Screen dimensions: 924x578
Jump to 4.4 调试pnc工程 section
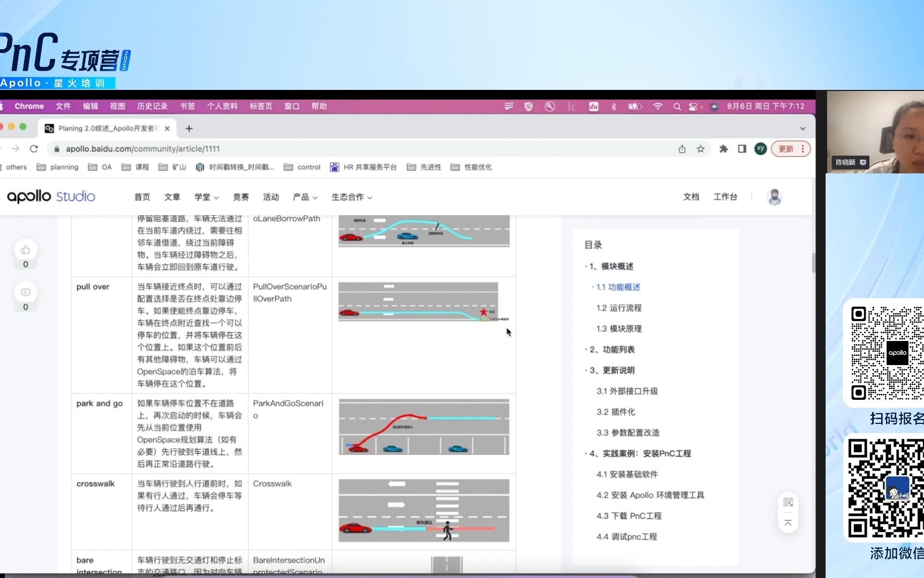pos(627,537)
